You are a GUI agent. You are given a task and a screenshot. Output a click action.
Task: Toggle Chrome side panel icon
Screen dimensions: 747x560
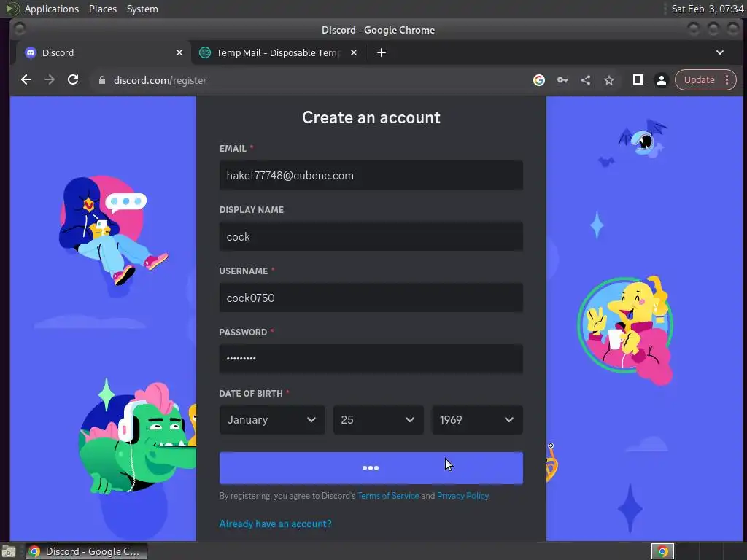coord(638,80)
